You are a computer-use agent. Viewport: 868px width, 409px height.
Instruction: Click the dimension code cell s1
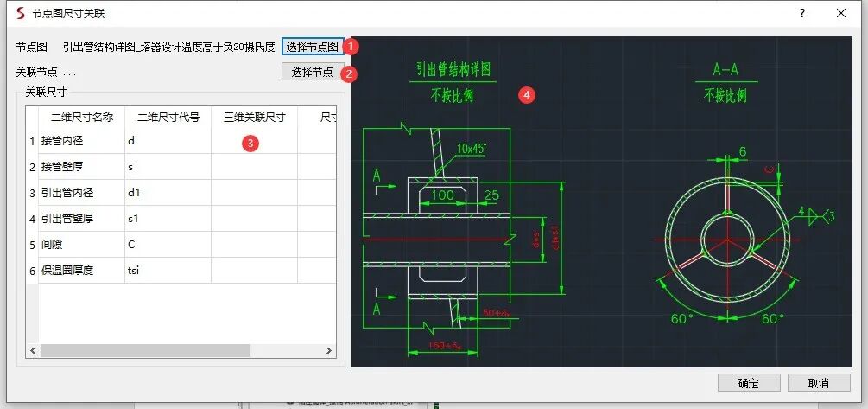click(x=168, y=219)
